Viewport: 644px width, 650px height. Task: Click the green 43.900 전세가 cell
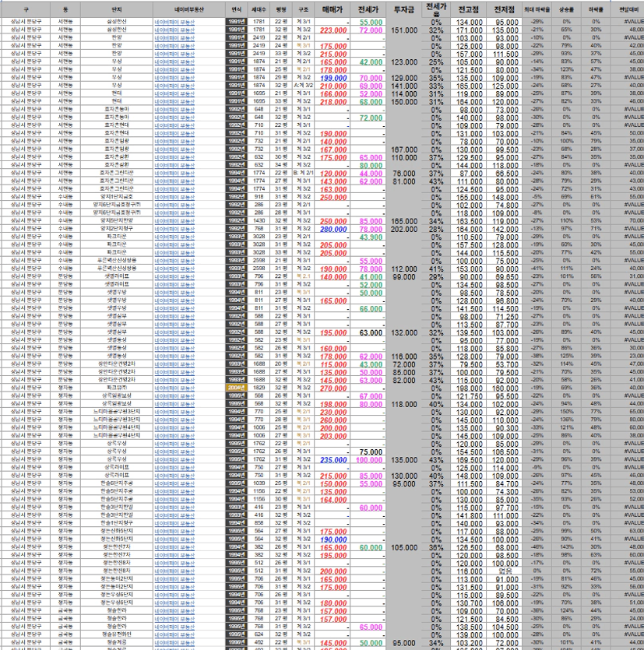coord(369,237)
